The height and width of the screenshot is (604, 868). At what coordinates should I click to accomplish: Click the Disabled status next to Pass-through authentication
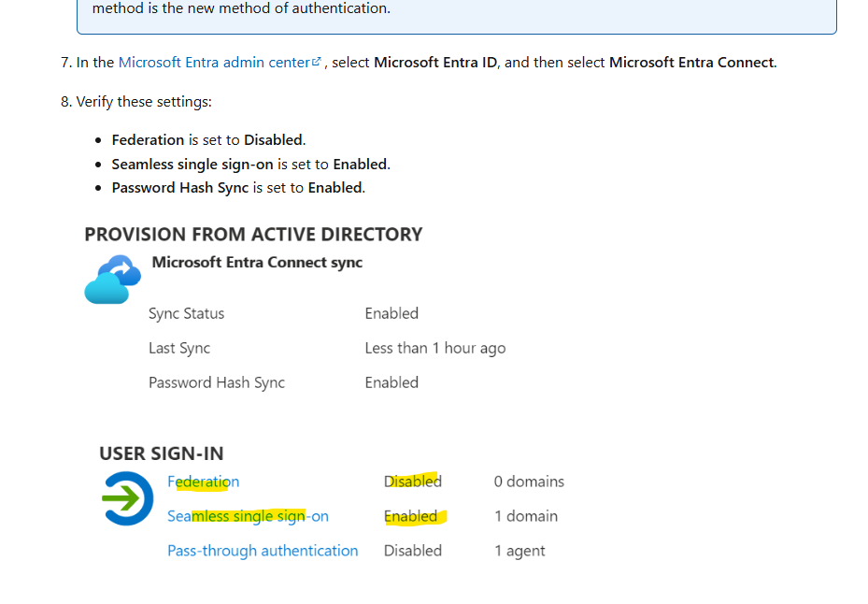point(413,551)
